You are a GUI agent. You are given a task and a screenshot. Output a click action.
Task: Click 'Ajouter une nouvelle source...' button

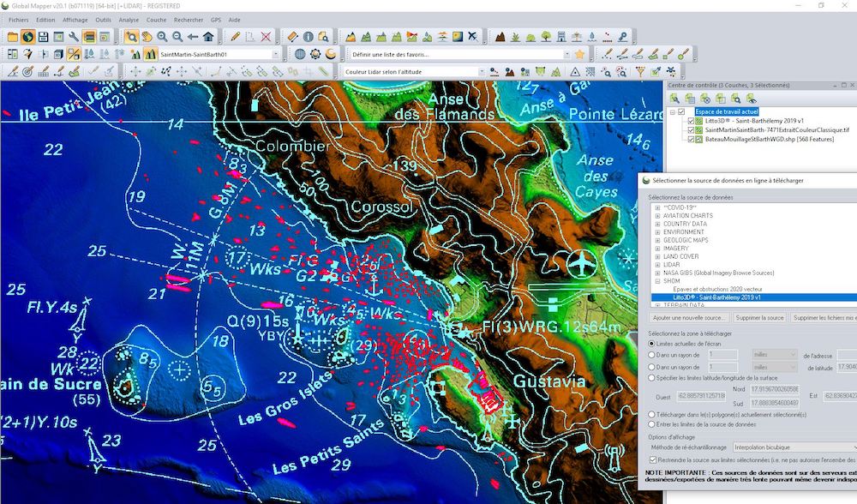click(x=688, y=318)
